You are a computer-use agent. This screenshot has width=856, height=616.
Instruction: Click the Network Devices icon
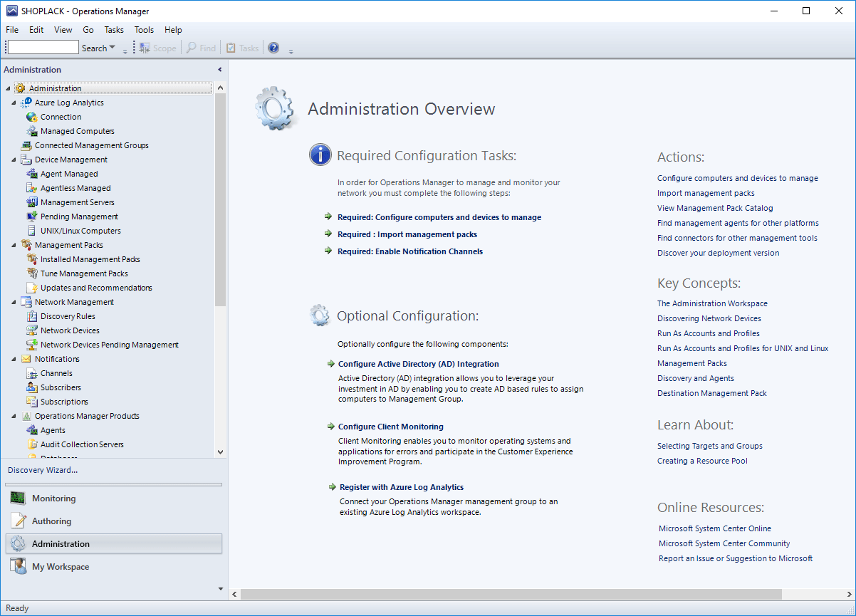click(31, 330)
